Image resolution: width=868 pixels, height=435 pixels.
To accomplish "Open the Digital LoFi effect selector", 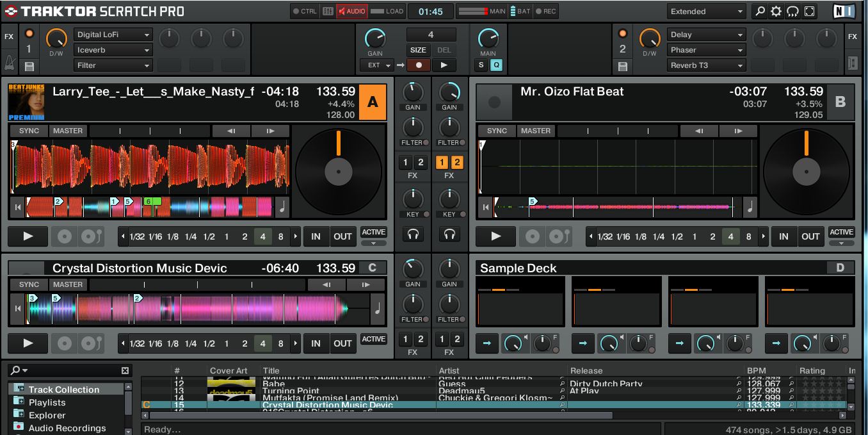I will [x=113, y=34].
